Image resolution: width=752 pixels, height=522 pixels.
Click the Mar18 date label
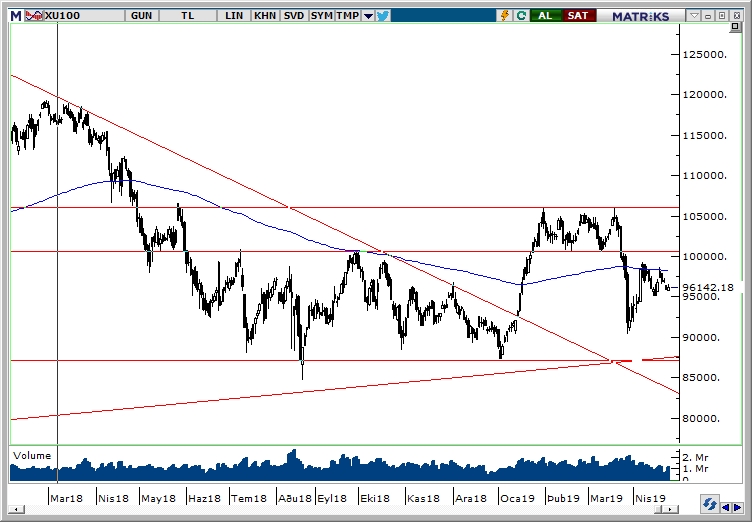66,498
